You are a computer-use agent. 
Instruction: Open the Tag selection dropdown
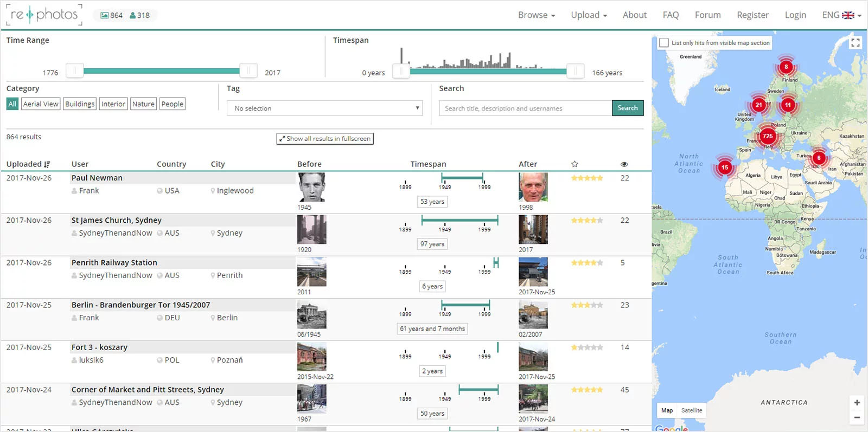coord(324,108)
